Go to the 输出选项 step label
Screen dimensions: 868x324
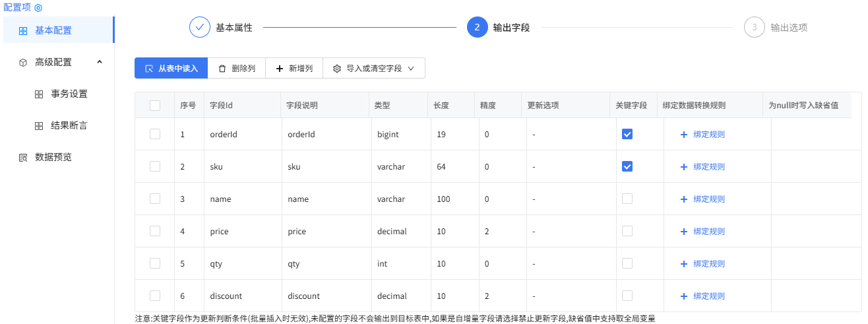click(789, 28)
